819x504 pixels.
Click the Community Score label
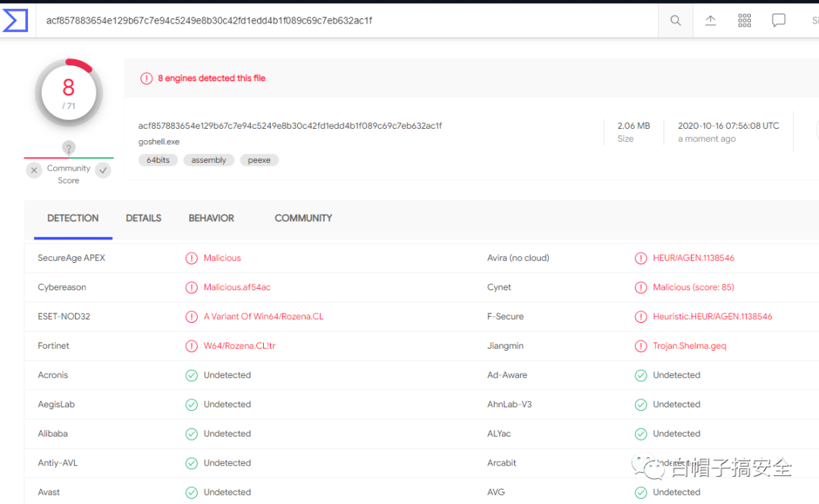point(68,174)
